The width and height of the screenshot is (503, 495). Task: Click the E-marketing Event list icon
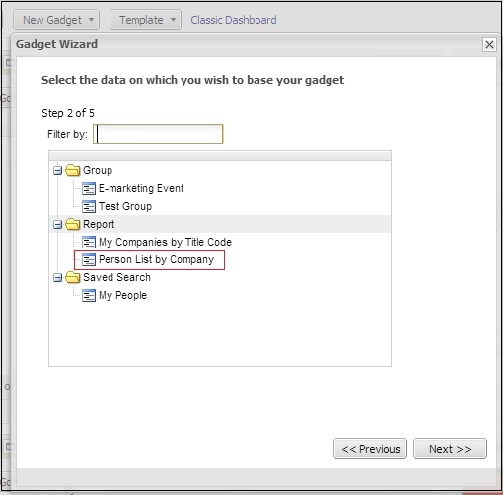[x=89, y=189]
